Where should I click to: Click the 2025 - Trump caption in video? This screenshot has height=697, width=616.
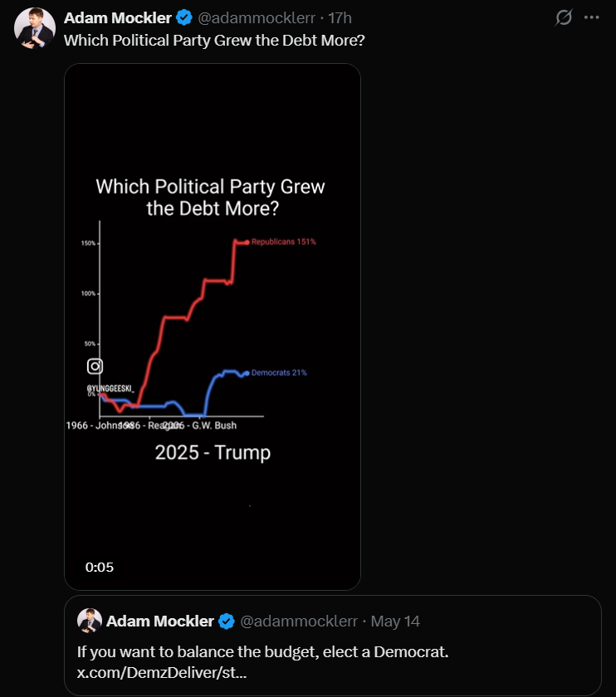(213, 452)
